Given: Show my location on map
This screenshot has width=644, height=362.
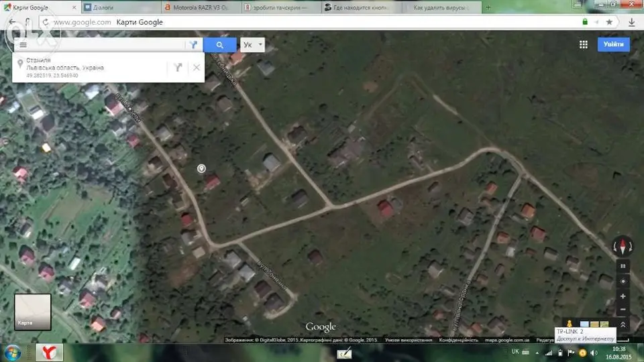Looking at the screenshot, I should [x=623, y=281].
